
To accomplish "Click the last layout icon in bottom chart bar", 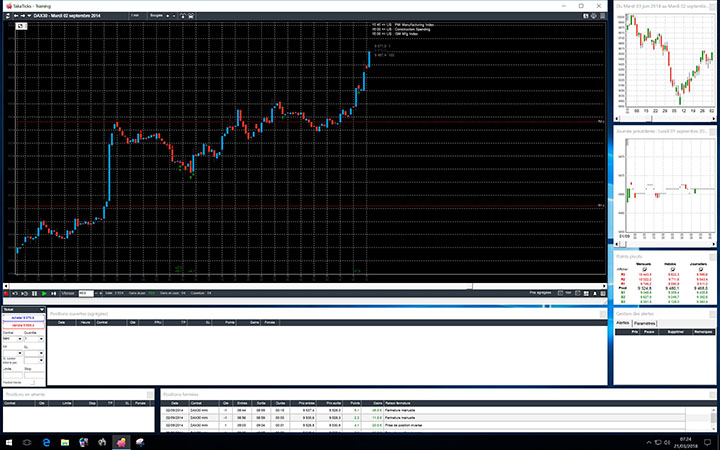I will (x=603, y=293).
